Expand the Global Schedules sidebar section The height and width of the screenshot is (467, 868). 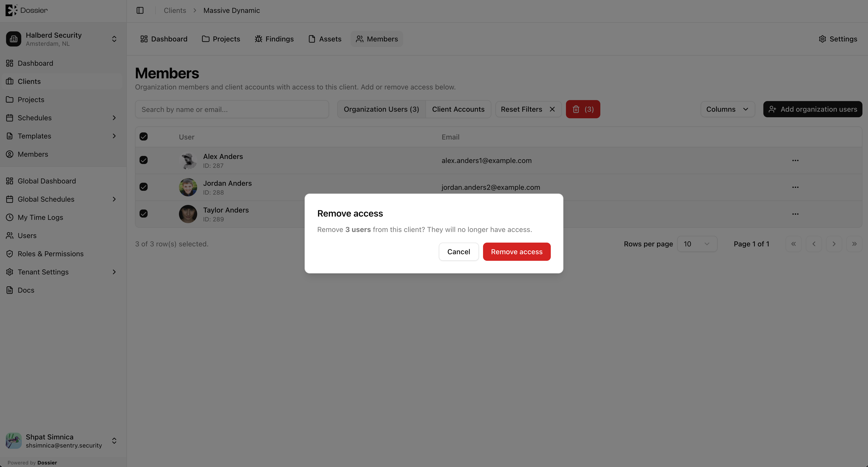114,199
